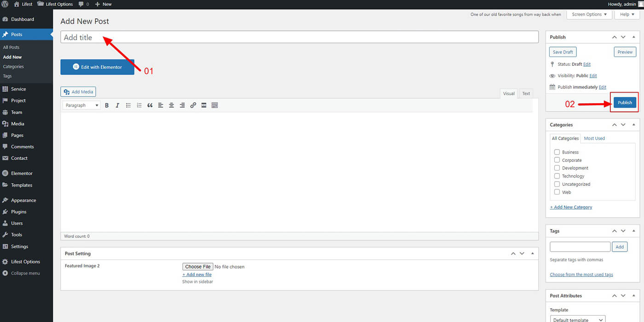This screenshot has width=644, height=322.
Task: Switch to All Categories tab
Action: (565, 138)
